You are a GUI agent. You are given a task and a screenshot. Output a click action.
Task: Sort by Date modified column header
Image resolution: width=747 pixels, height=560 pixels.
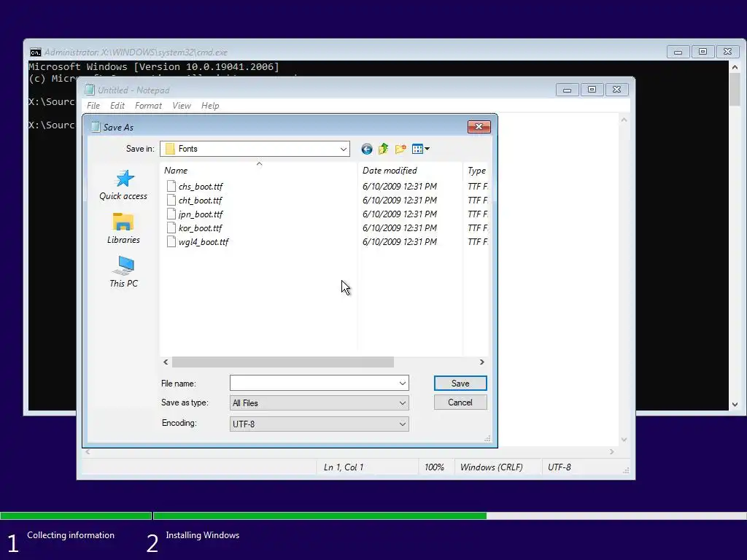410,171
